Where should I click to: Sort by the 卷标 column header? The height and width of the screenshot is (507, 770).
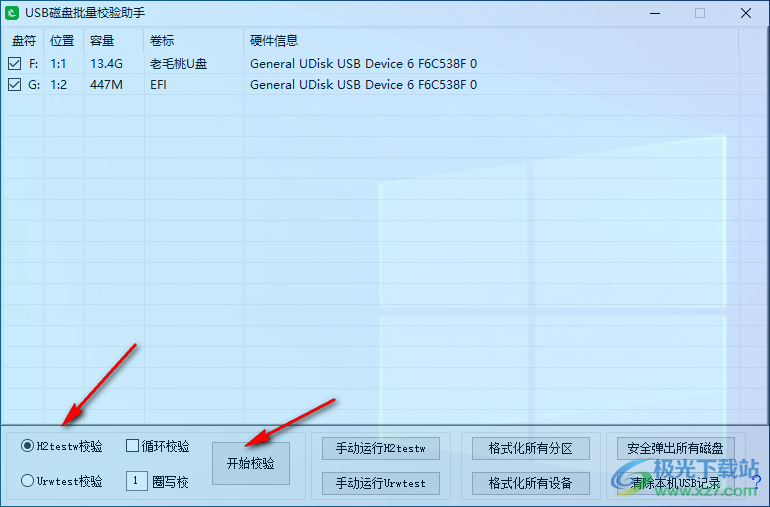coord(194,40)
